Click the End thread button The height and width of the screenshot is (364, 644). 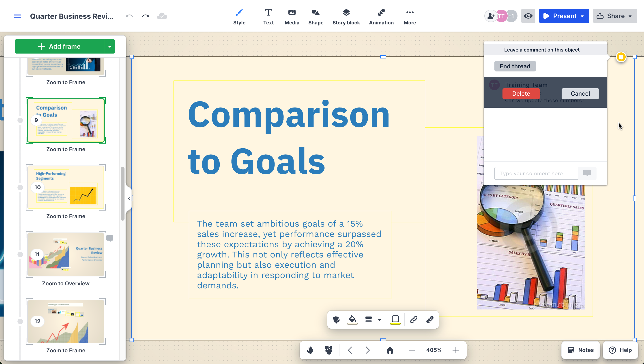[x=515, y=66]
